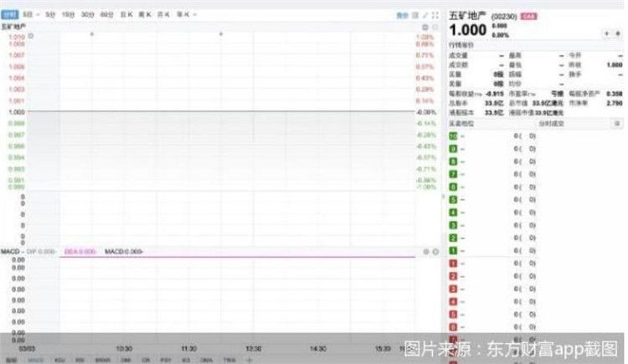Select the MACD indicator tab at bottom
This screenshot has width=628, height=364.
pyautogui.click(x=35, y=360)
